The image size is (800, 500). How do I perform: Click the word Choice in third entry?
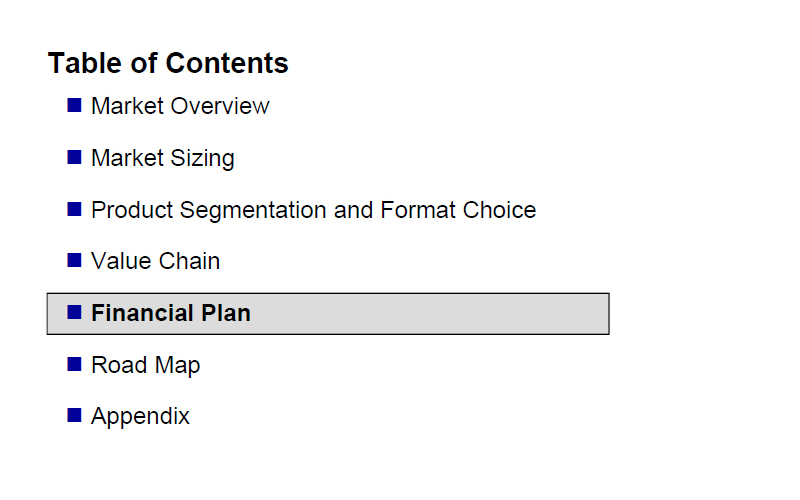(499, 210)
